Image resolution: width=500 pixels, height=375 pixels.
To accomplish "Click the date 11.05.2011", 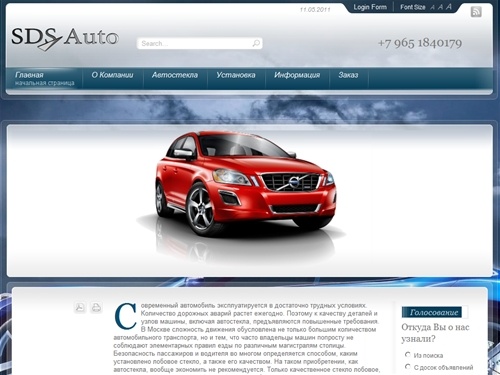I will point(315,9).
